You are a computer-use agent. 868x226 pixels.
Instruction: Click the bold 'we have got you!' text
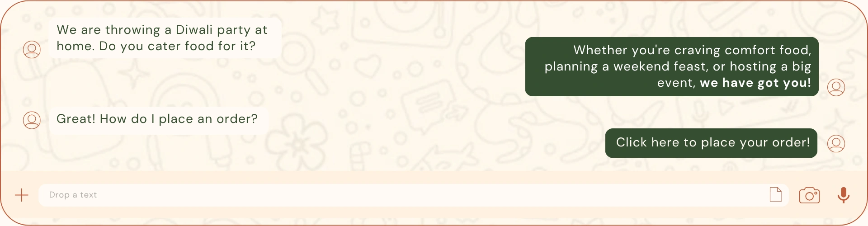[x=755, y=83]
